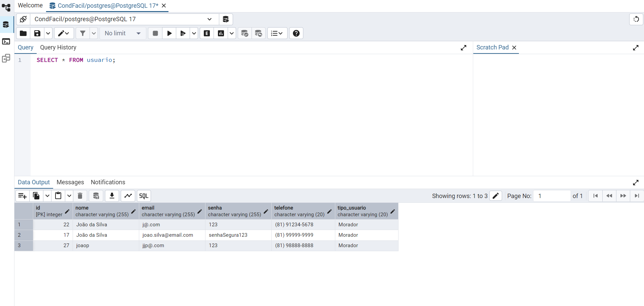
Task: Expand the copy options dropdown arrow
Action: 47,196
